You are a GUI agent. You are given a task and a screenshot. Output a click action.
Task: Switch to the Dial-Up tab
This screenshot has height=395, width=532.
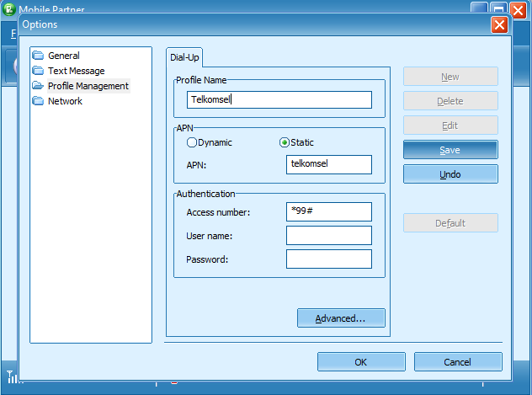click(x=184, y=57)
